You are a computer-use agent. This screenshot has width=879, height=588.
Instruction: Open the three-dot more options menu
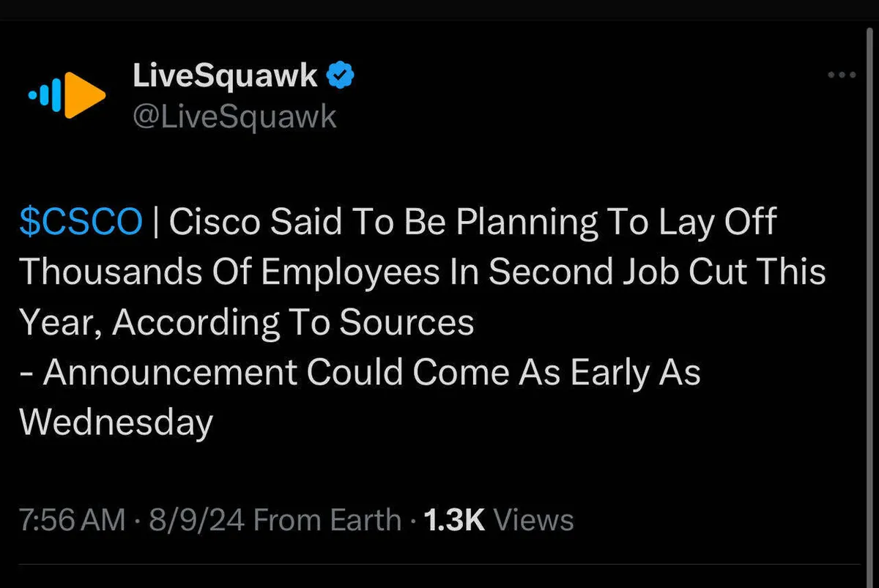click(841, 75)
